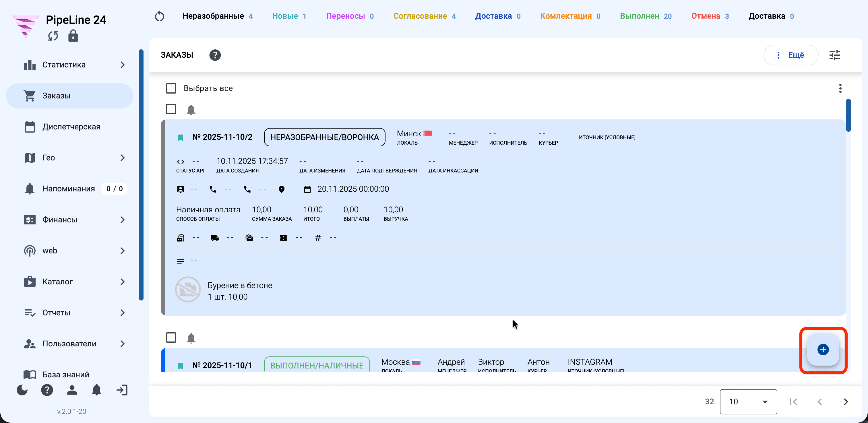
Task: Click the blue plus add-order button
Action: click(823, 350)
